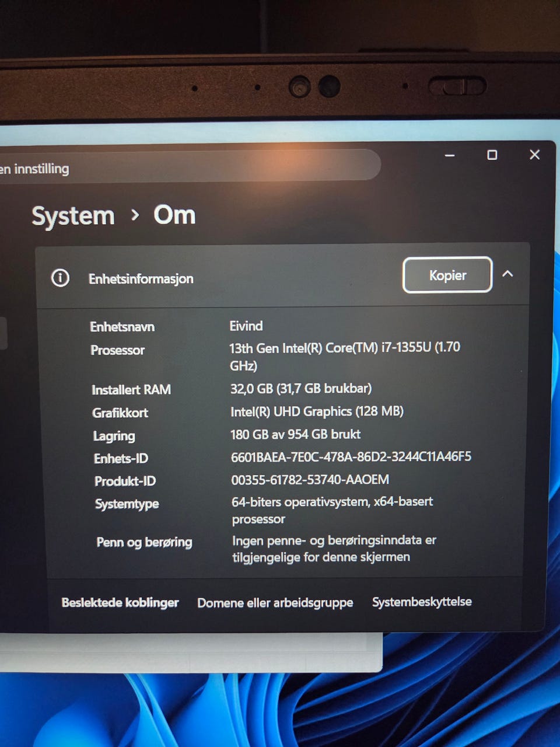
Task: Click the Beslektede koblinger label
Action: click(120, 602)
